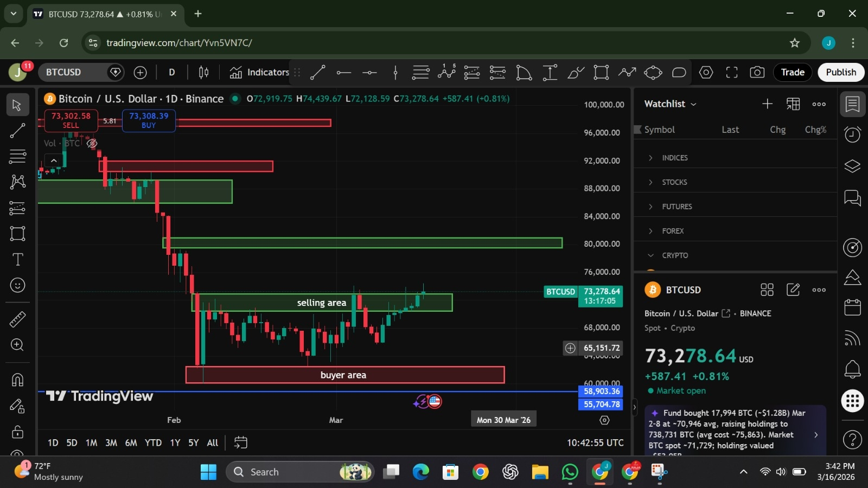Viewport: 868px width, 488px height.
Task: Open the BTCUSD details grid icon
Action: pyautogui.click(x=767, y=290)
